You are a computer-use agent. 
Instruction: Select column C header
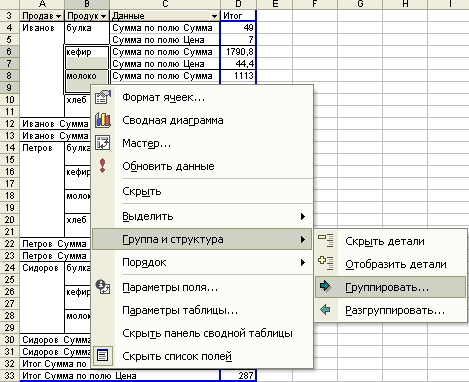click(x=165, y=4)
